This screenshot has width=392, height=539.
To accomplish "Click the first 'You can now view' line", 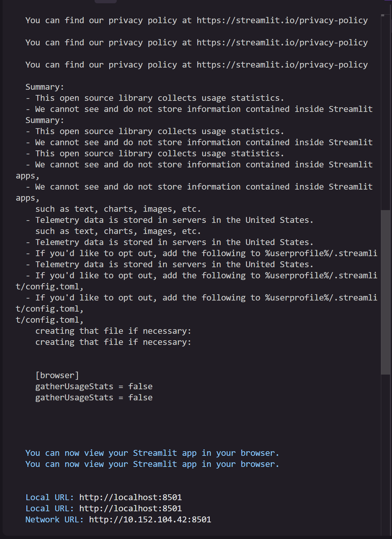I will (x=152, y=453).
